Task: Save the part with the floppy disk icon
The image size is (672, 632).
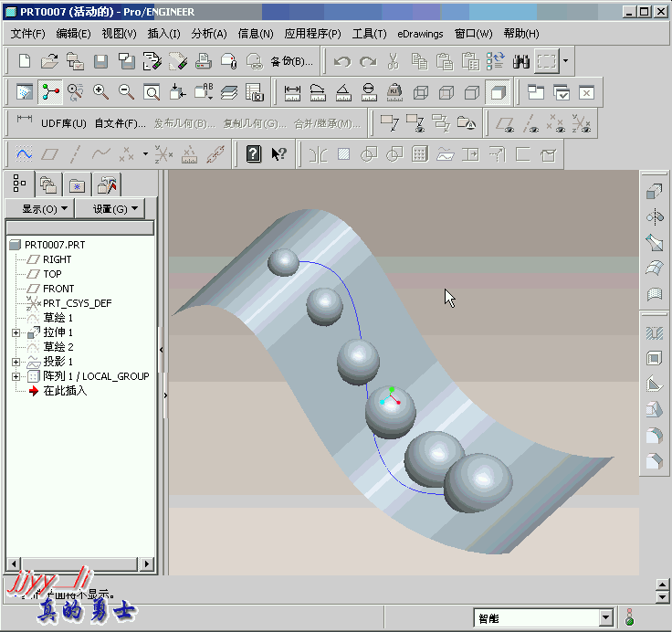Action: (x=100, y=61)
